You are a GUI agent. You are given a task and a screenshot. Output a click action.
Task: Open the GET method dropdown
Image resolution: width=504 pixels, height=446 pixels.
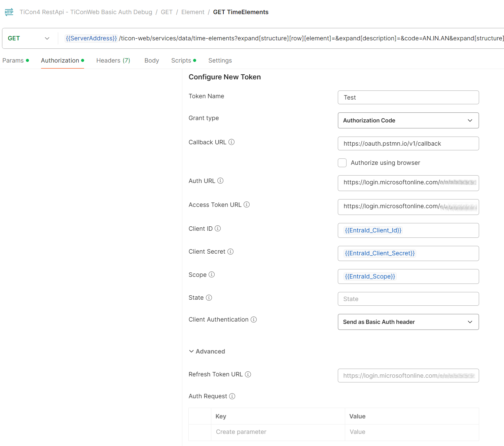point(29,38)
